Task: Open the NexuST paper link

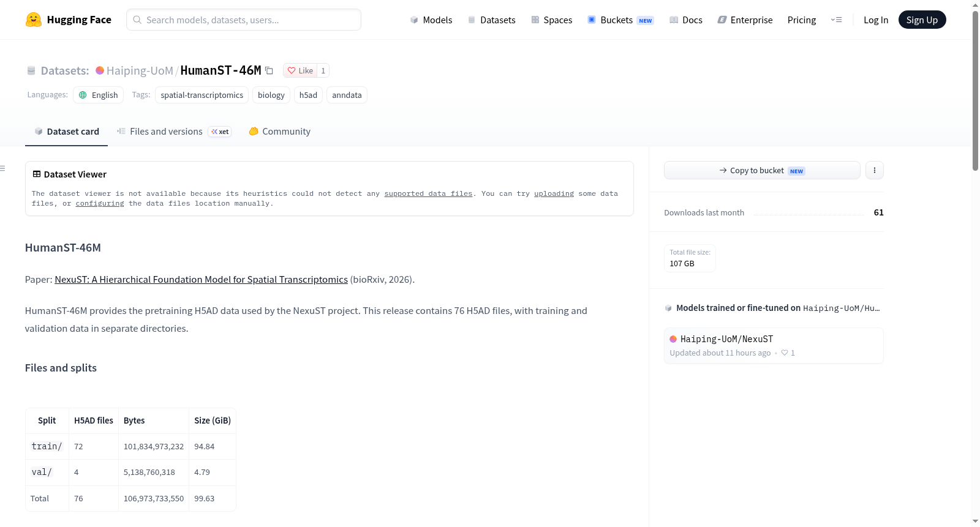Action: (201, 280)
